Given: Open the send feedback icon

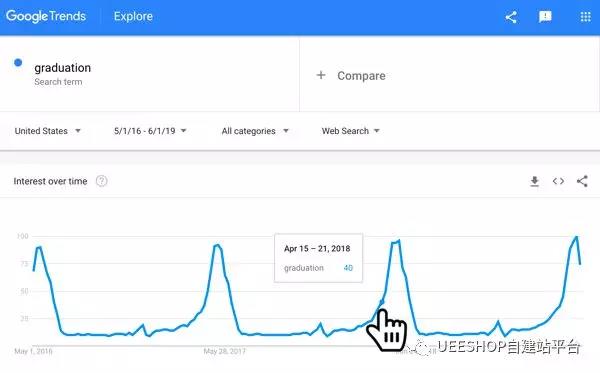Looking at the screenshot, I should tap(545, 17).
